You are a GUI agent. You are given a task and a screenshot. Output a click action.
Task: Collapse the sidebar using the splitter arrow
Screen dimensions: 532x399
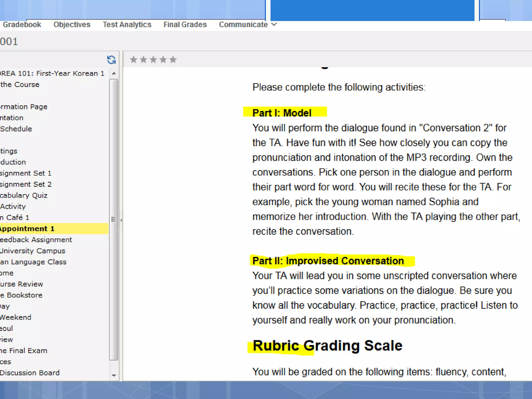click(x=121, y=220)
